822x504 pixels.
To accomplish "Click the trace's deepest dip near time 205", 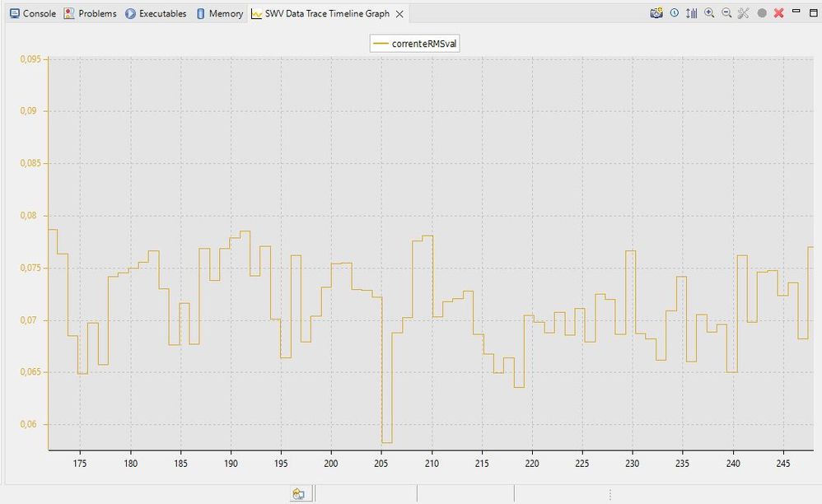I will pos(387,443).
